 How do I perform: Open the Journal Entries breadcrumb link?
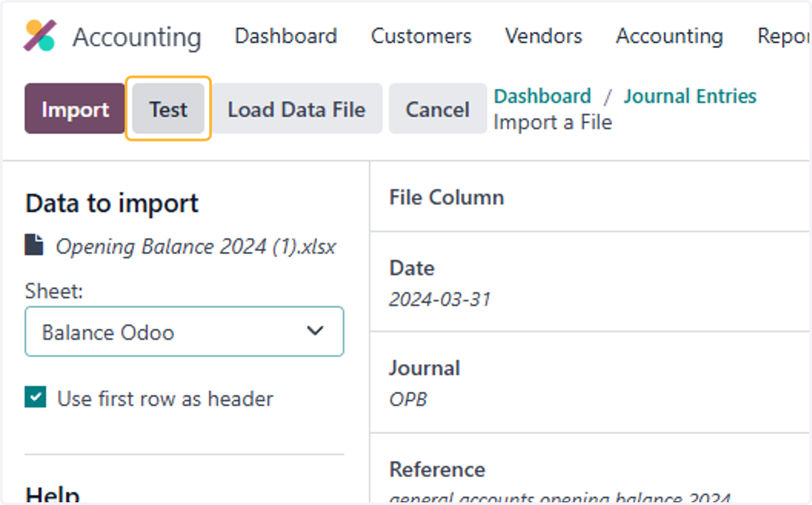tap(690, 96)
